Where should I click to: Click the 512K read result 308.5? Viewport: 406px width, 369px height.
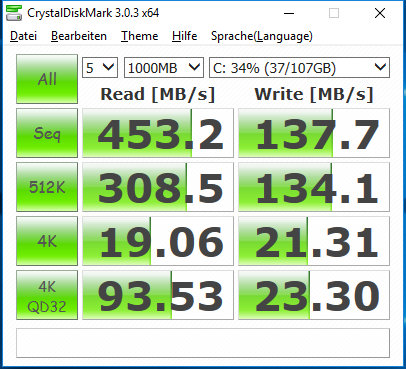click(x=158, y=187)
